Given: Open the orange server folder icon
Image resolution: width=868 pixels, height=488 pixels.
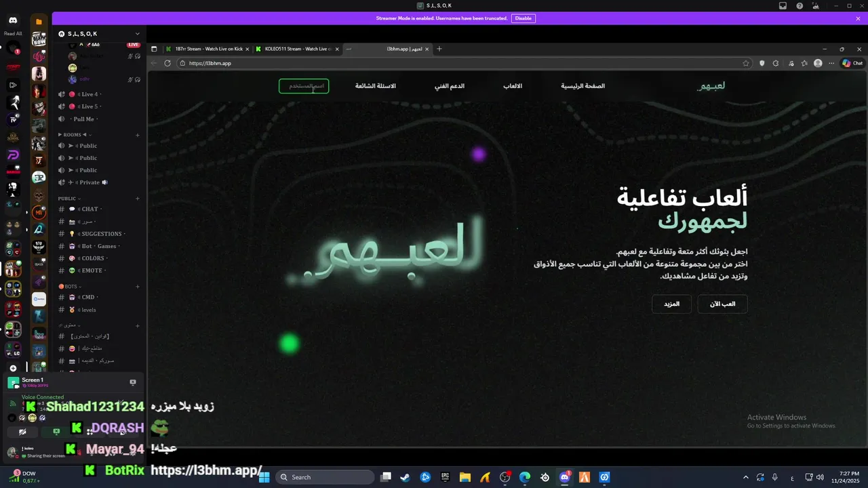Looking at the screenshot, I should pyautogui.click(x=39, y=22).
